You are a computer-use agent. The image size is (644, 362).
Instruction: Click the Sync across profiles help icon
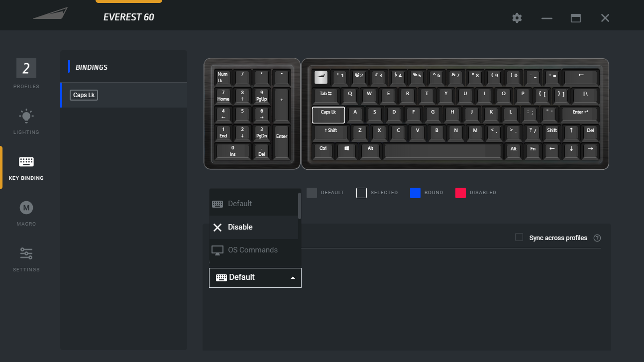(597, 238)
